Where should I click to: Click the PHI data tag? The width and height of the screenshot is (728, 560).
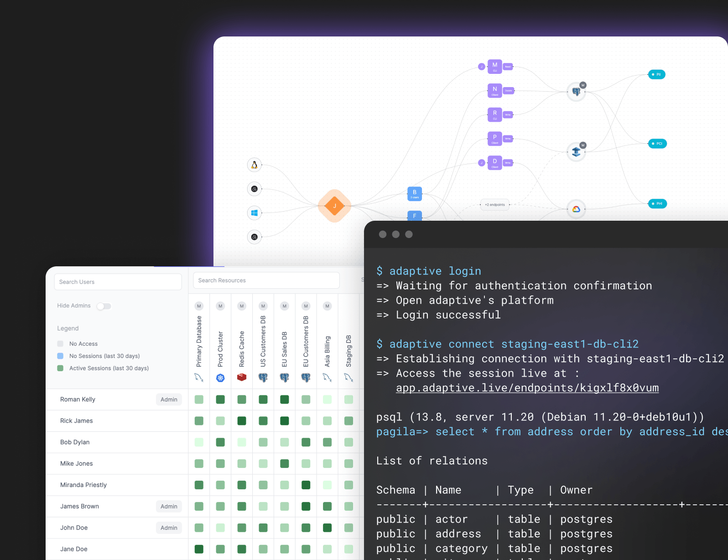click(x=657, y=204)
